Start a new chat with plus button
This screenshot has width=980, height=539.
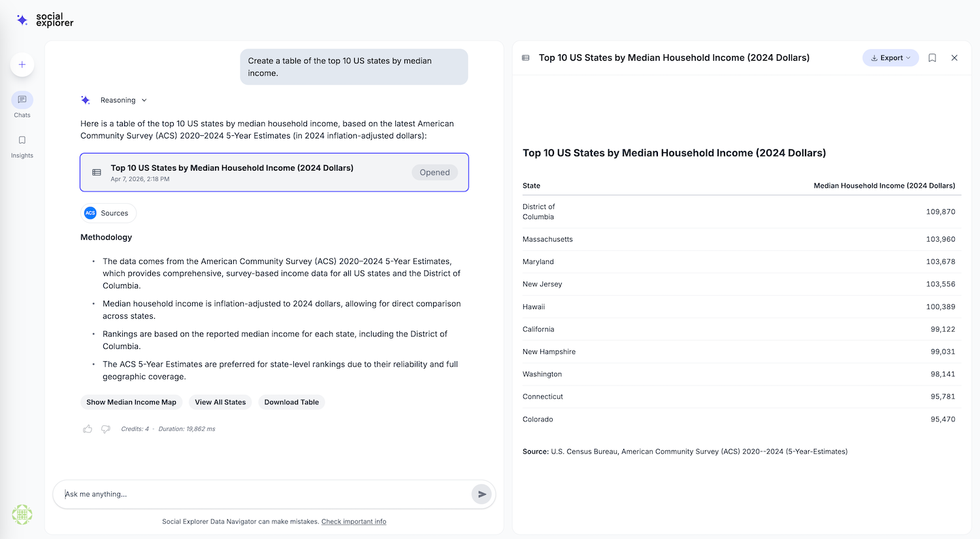click(x=22, y=65)
